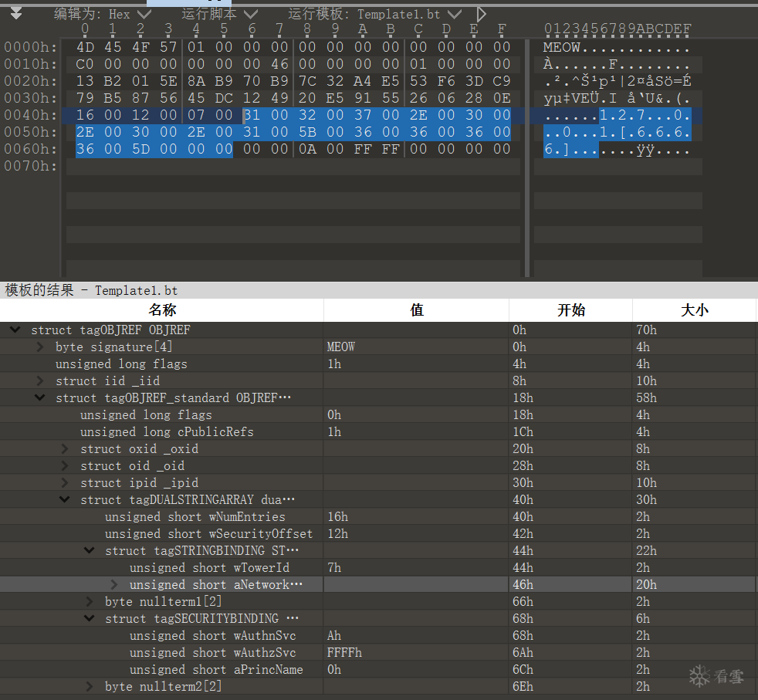Collapse the struct tagDUALSTRINGARRAY node
Screen dimensions: 758x700
click(65, 500)
